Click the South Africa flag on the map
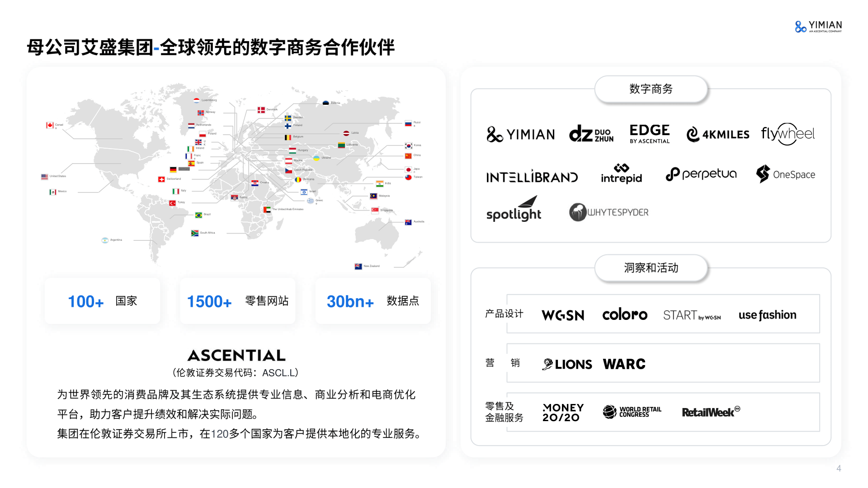The height and width of the screenshot is (488, 868). 195,233
